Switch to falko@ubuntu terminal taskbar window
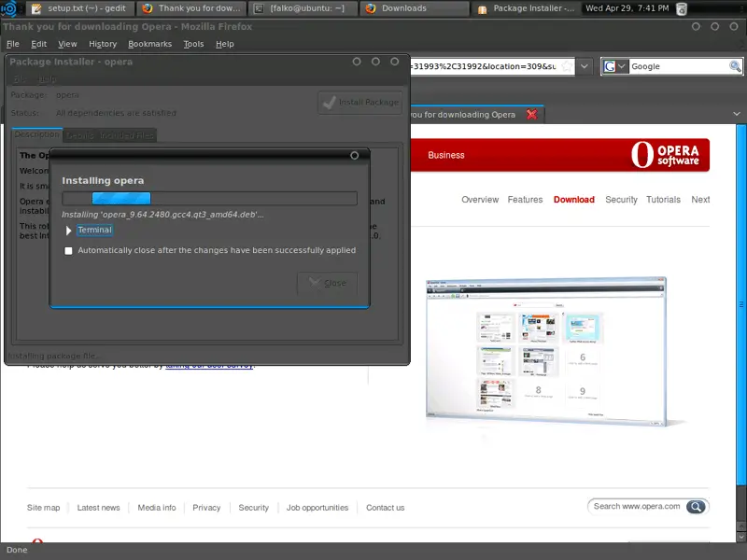Viewport: 747px width, 560px height. 303,8
